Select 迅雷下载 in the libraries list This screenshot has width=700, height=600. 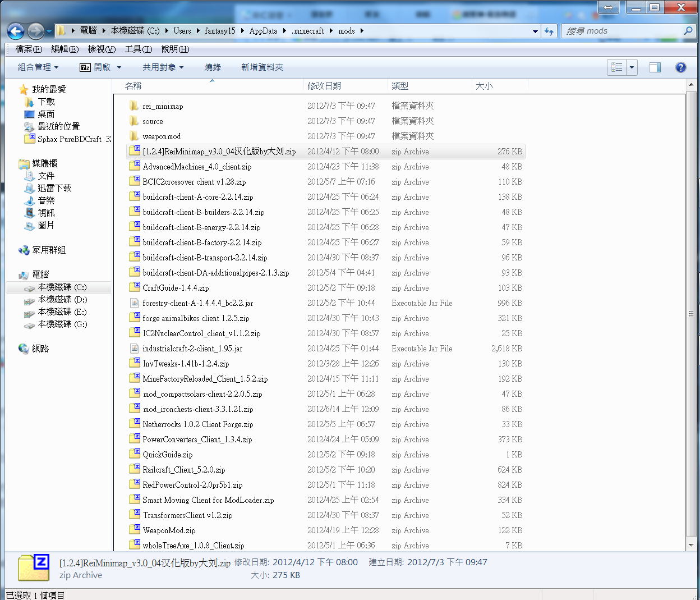tap(54, 188)
